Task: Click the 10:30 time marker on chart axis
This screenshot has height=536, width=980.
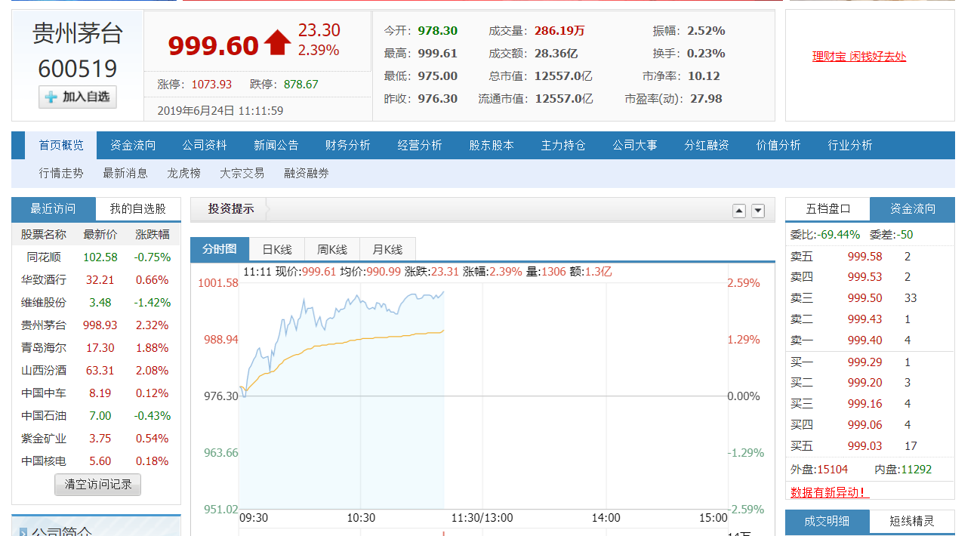Action: tap(361, 518)
